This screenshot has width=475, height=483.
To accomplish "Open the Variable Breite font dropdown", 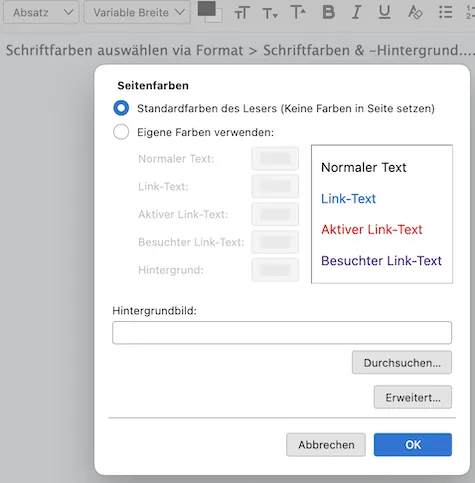I will point(137,12).
